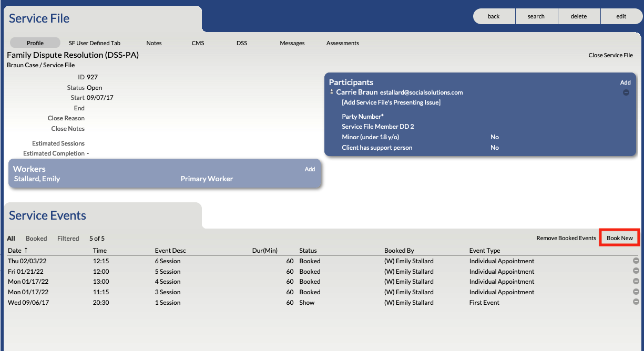Remove the 6 Session event row
This screenshot has height=351, width=644.
(636, 261)
